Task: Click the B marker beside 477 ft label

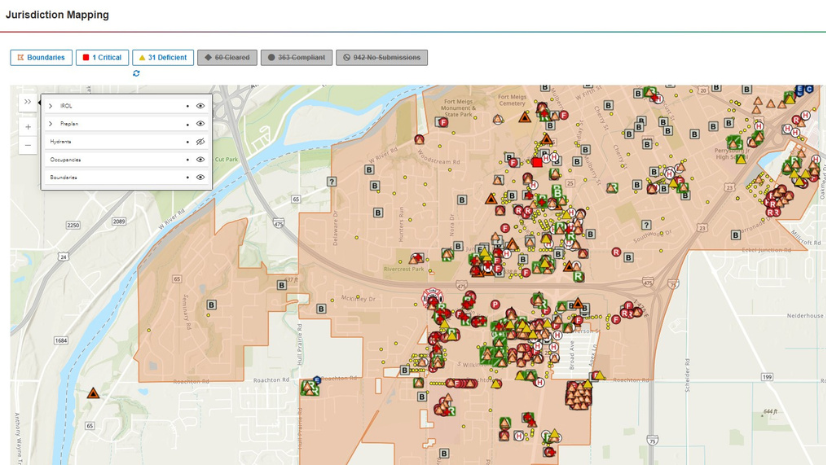Action: tap(282, 285)
